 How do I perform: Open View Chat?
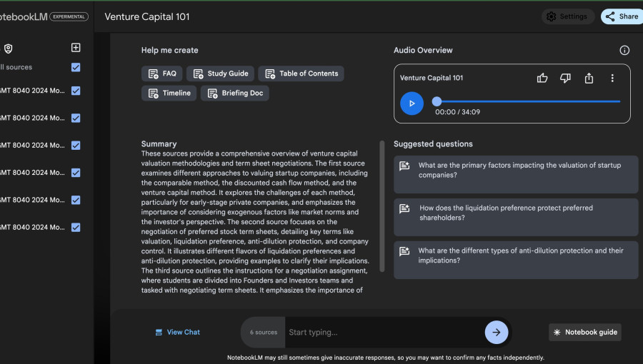coord(178,332)
